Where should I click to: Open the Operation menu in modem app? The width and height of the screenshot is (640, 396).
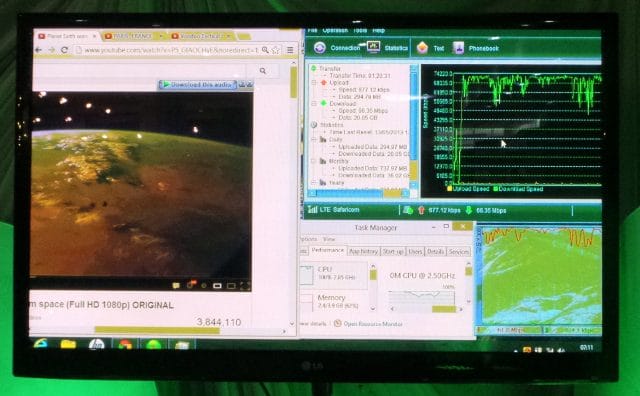tap(335, 31)
